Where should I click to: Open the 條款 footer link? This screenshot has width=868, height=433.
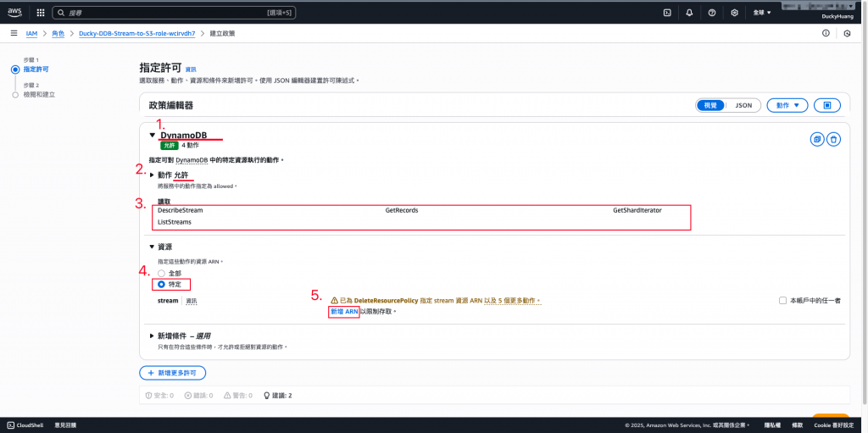tap(798, 425)
